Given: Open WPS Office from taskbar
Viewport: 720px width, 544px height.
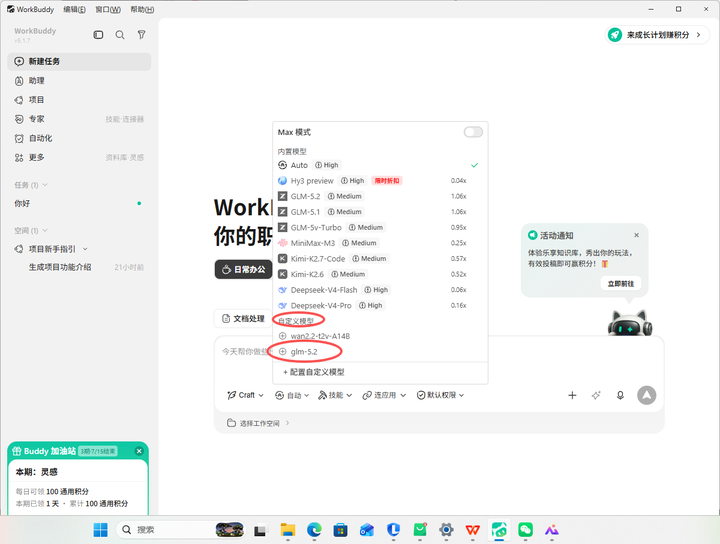Looking at the screenshot, I should pos(472,530).
